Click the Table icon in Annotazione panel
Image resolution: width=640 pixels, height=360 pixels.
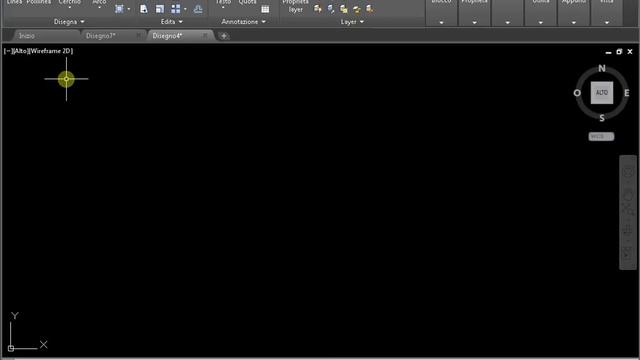[x=265, y=9]
